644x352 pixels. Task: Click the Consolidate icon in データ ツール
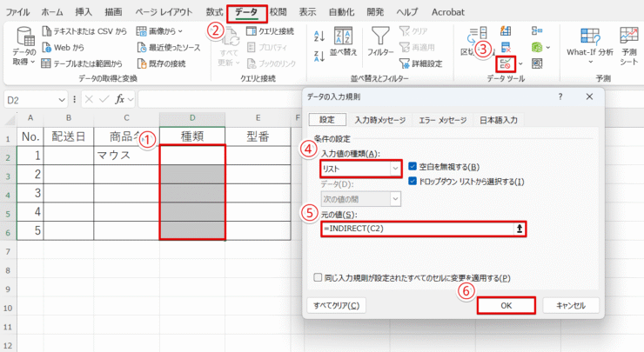[536, 31]
